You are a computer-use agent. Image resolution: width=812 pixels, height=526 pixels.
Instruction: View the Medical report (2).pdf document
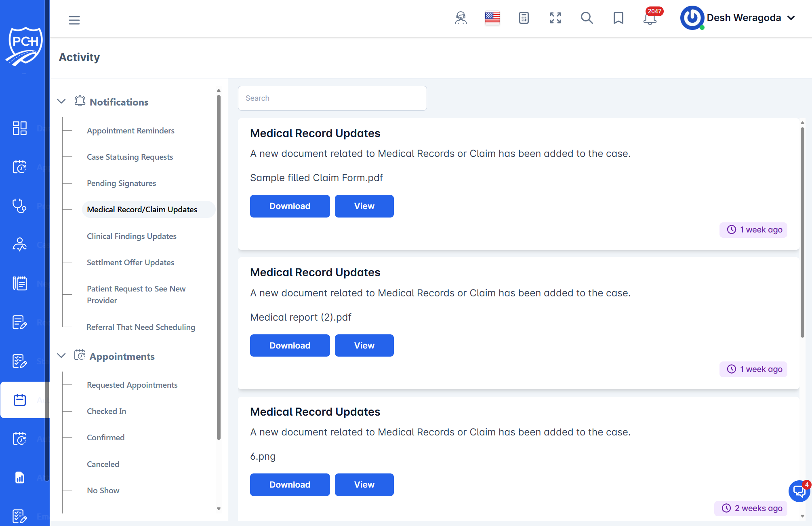(364, 345)
